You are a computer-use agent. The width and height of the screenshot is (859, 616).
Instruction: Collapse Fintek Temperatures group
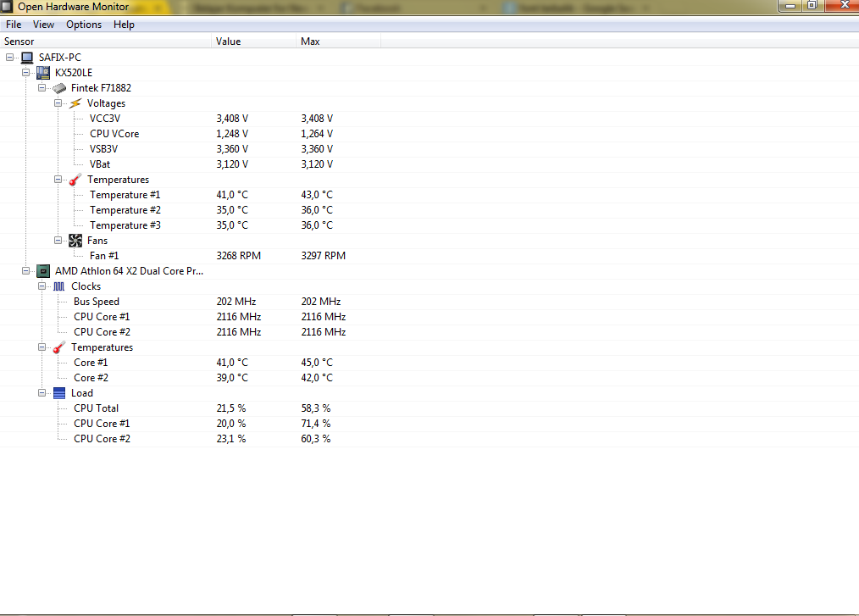58,180
